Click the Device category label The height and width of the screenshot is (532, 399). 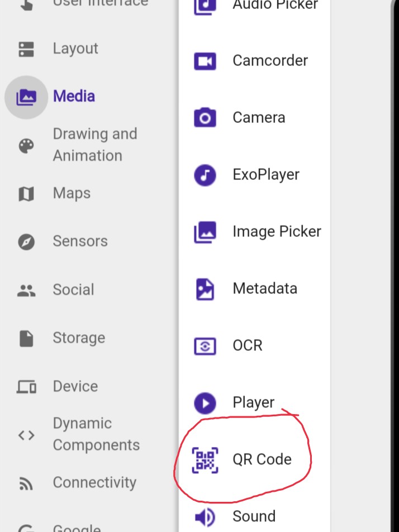(x=75, y=386)
